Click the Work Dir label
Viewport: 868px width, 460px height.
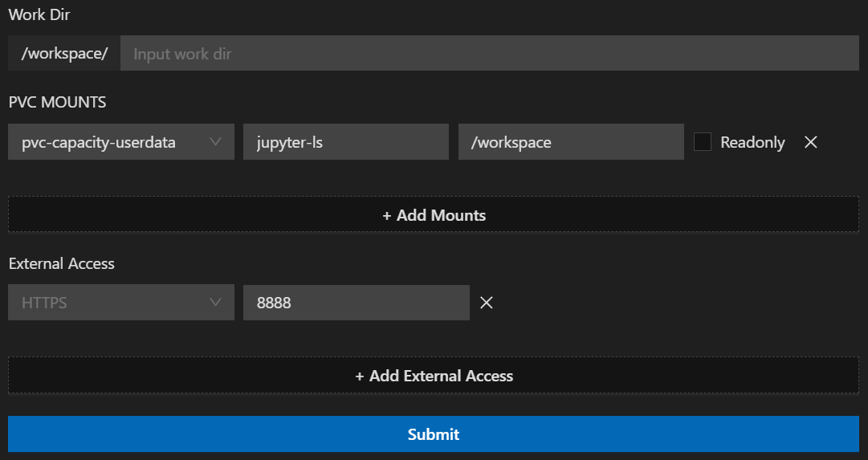[39, 15]
